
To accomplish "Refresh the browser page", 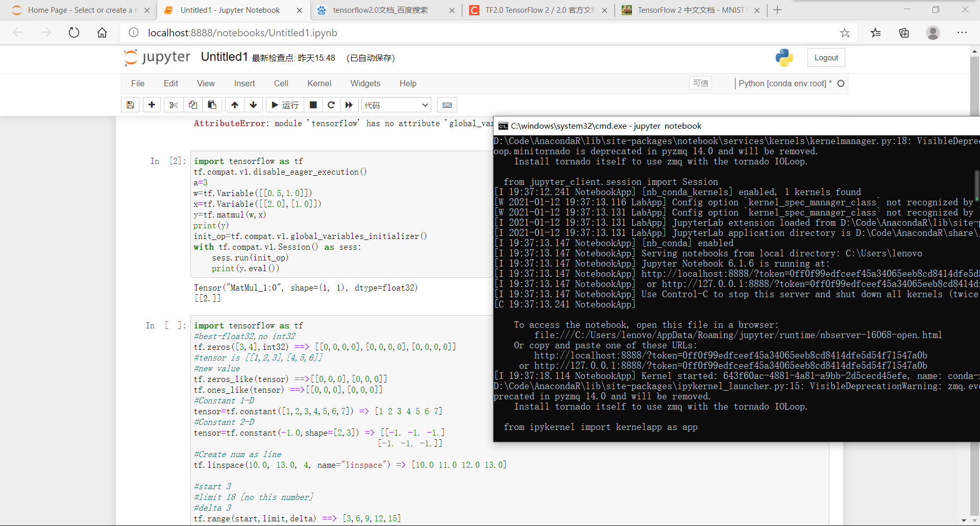I will [74, 33].
